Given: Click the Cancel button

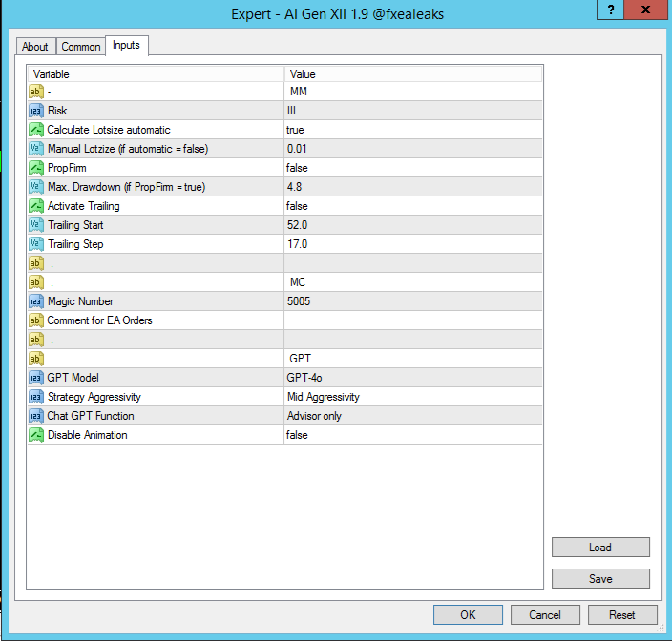Looking at the screenshot, I should pyautogui.click(x=545, y=615).
